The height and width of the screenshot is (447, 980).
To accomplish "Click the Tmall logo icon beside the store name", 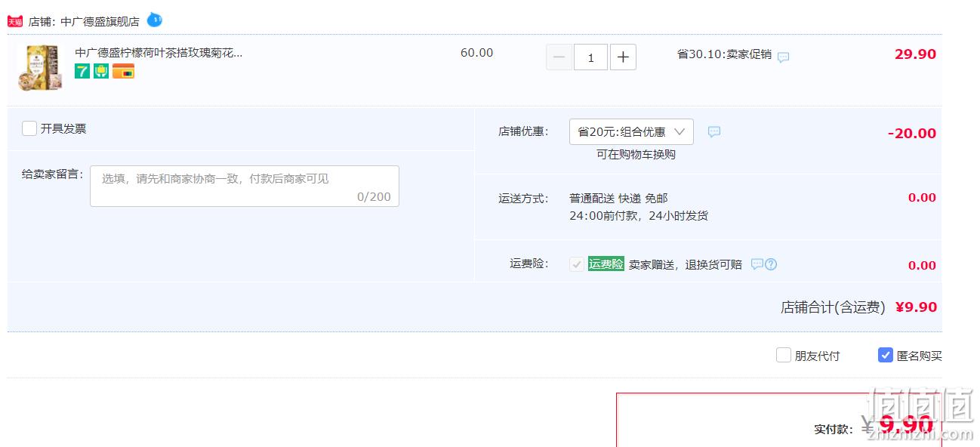I will coord(15,21).
